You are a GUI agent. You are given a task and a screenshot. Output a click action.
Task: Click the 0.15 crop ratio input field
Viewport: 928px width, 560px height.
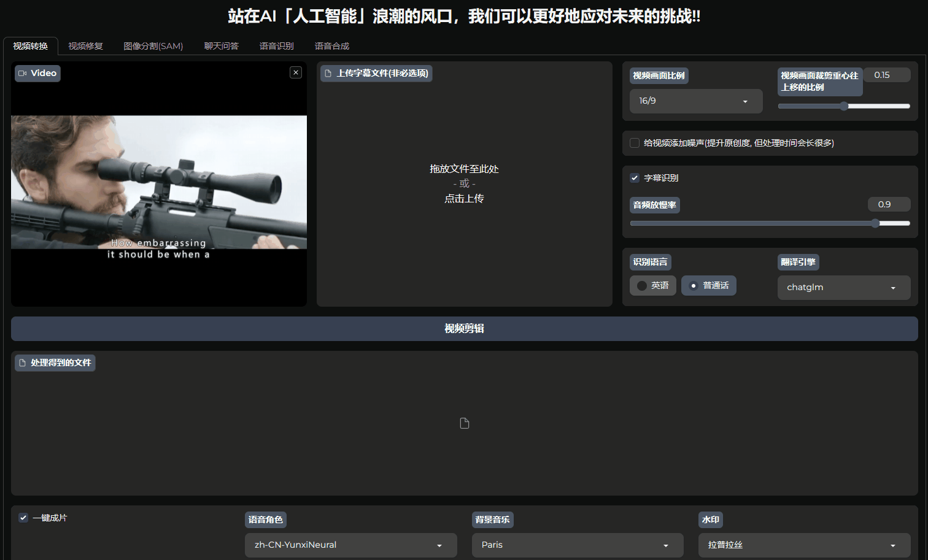[x=886, y=74]
